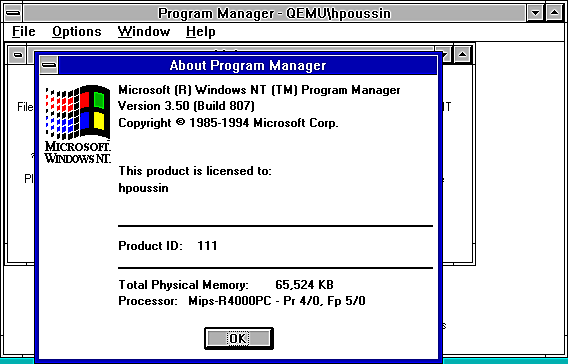568x364 pixels.
Task: Click the Program Manager - QEMU\hpoussin title bar
Action: click(x=275, y=13)
